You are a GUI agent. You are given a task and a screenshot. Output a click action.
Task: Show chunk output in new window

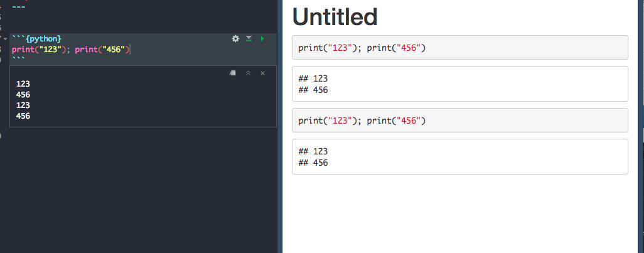coord(233,73)
